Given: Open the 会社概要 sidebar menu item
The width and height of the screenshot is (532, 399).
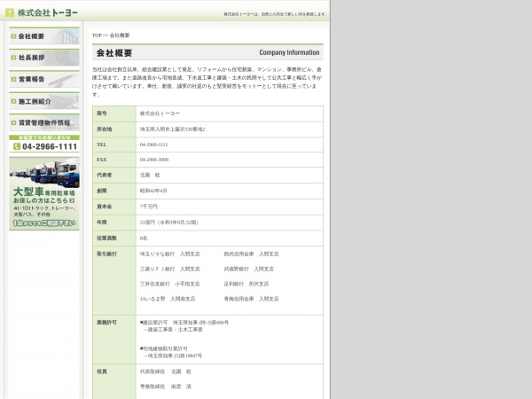Looking at the screenshot, I should [44, 36].
